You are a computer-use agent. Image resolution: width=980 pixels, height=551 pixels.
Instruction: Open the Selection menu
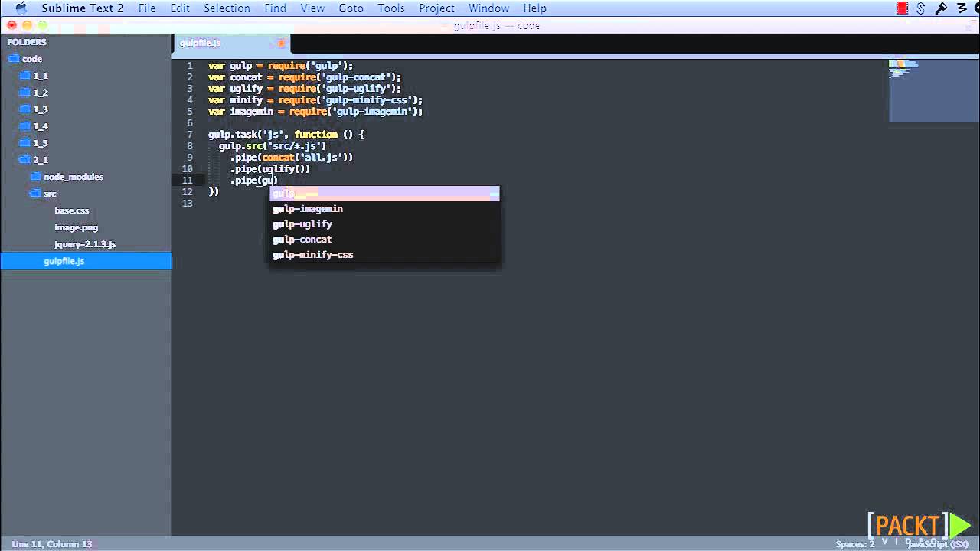click(227, 8)
